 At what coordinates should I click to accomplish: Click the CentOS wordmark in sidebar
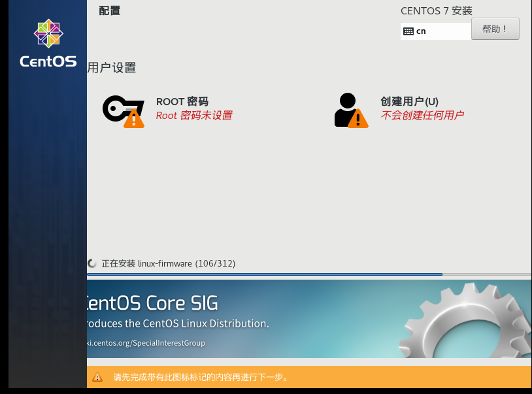tap(48, 61)
